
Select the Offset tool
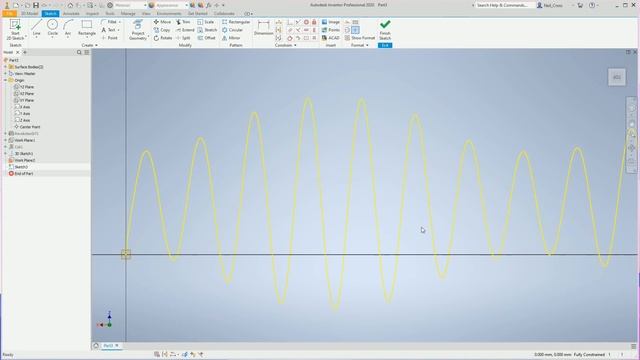click(207, 38)
